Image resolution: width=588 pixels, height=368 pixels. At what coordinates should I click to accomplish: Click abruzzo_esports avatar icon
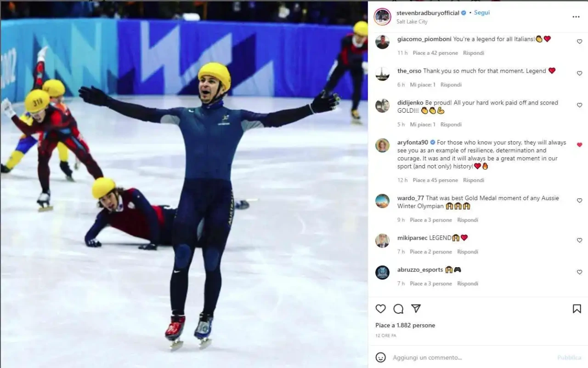pos(382,272)
